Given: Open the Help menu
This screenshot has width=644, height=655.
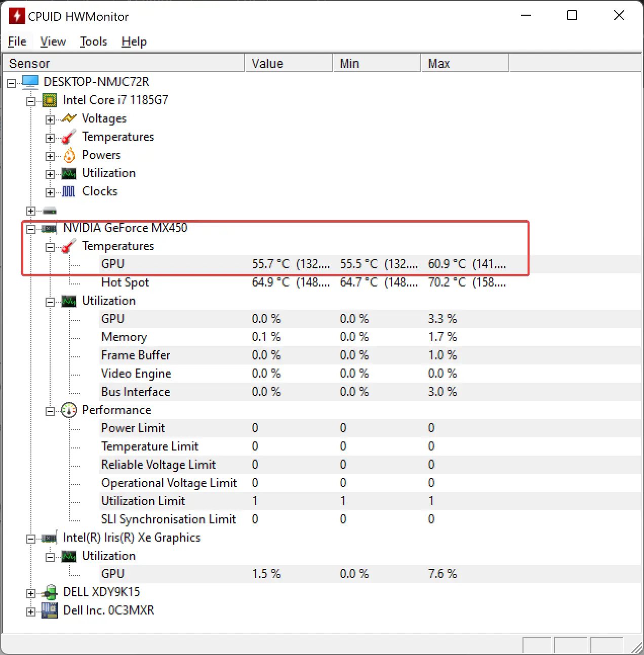Looking at the screenshot, I should 134,42.
